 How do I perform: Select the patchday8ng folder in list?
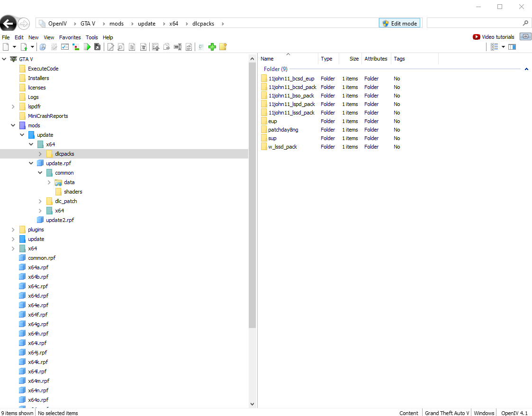tap(283, 130)
